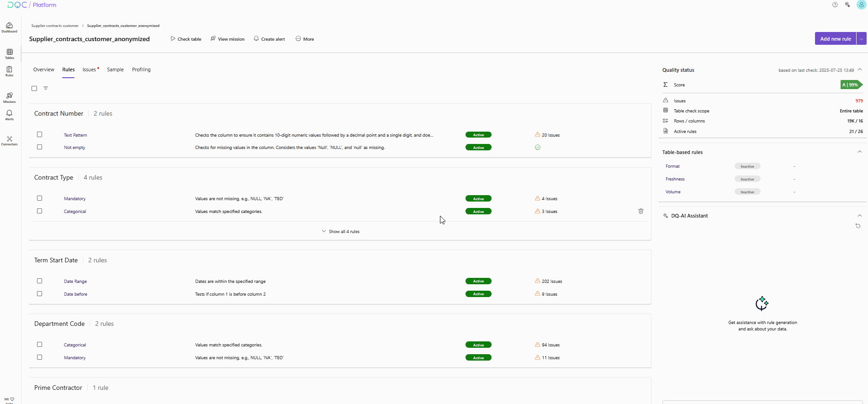Go to Tables in the sidebar

(x=10, y=54)
